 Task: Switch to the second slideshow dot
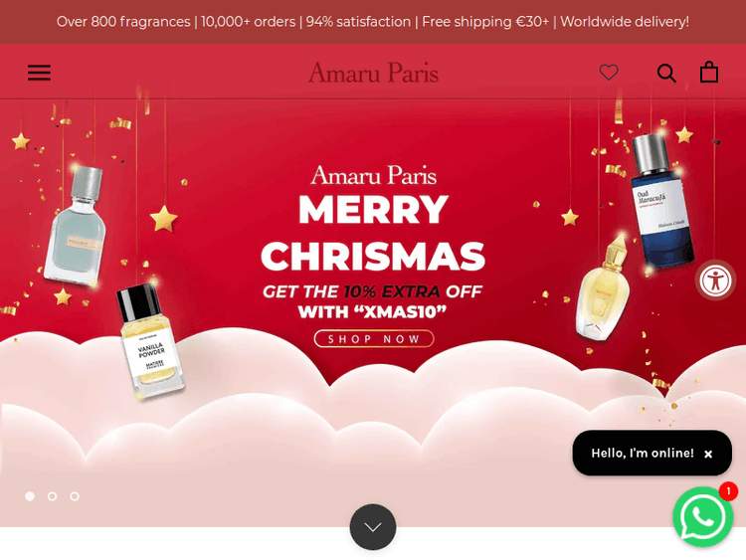(x=53, y=496)
